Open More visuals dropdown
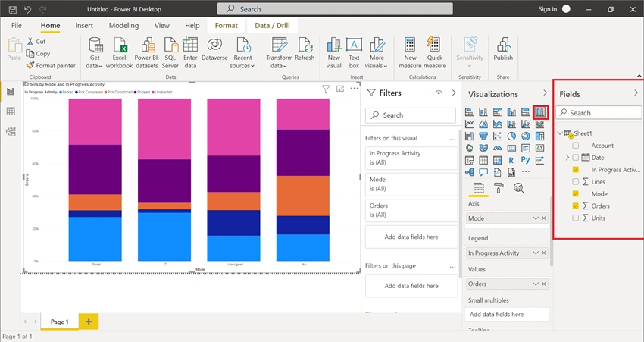644x342 pixels. pyautogui.click(x=377, y=52)
